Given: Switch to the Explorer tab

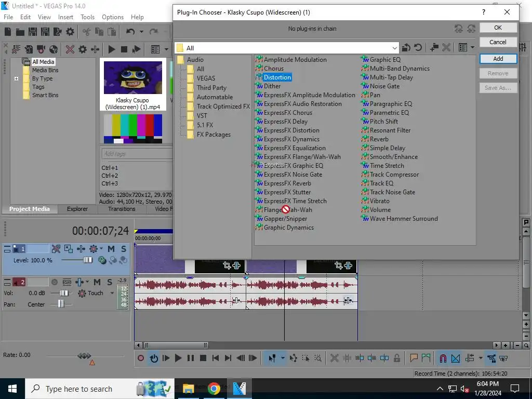Looking at the screenshot, I should click(x=77, y=209).
